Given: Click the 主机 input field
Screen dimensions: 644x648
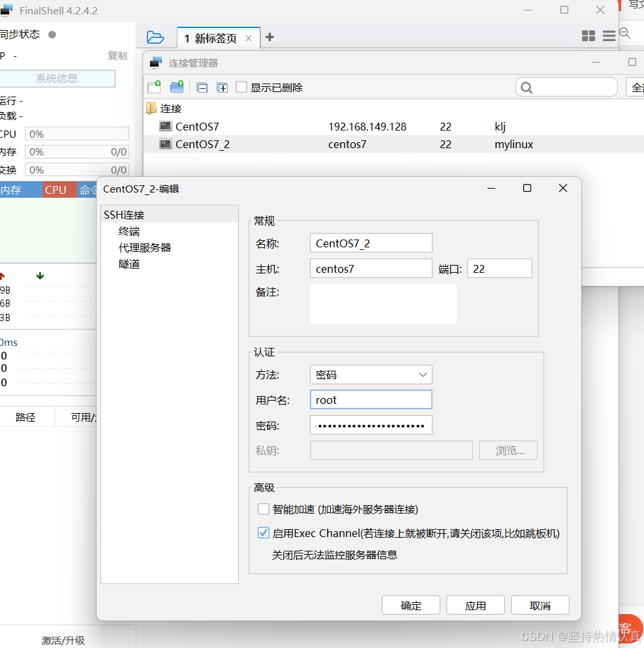Looking at the screenshot, I should tap(371, 269).
